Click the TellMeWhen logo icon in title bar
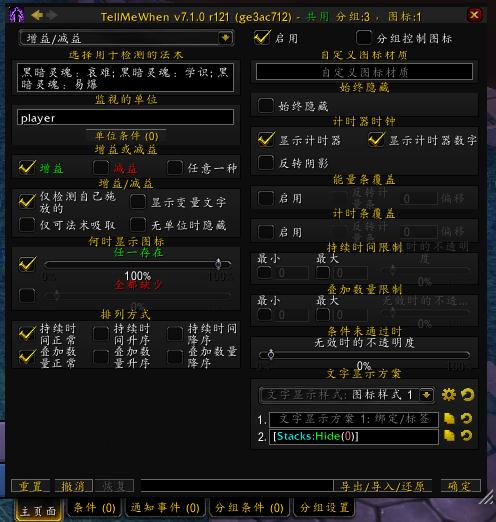This screenshot has height=522, width=496. point(16,15)
